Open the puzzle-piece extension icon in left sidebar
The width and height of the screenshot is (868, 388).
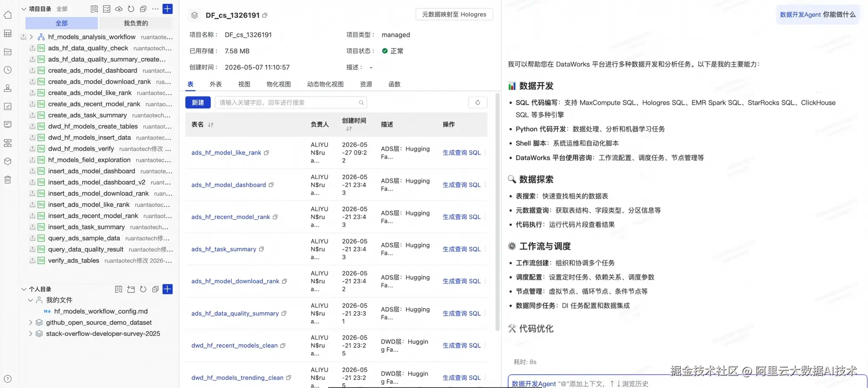point(8,15)
